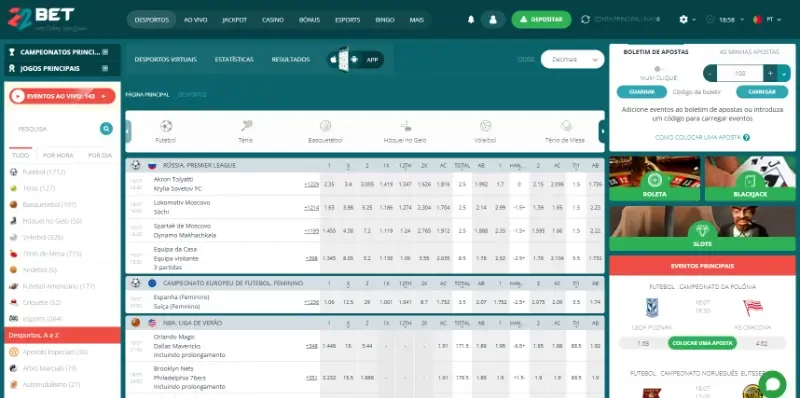Click the 22BET logo

point(47,19)
